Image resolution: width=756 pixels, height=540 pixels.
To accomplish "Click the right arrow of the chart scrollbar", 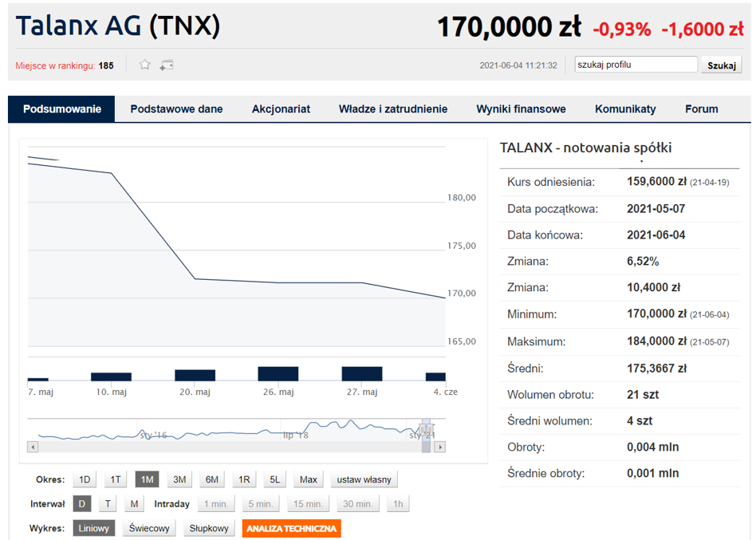I will [x=439, y=447].
